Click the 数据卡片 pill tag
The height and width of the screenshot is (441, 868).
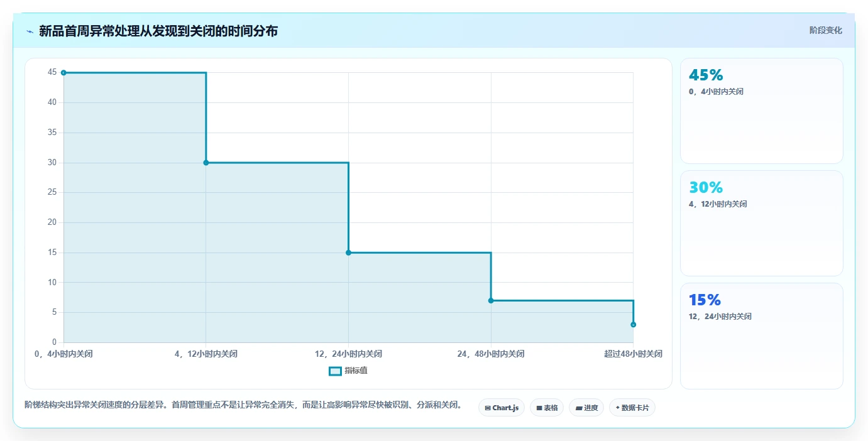(x=632, y=408)
